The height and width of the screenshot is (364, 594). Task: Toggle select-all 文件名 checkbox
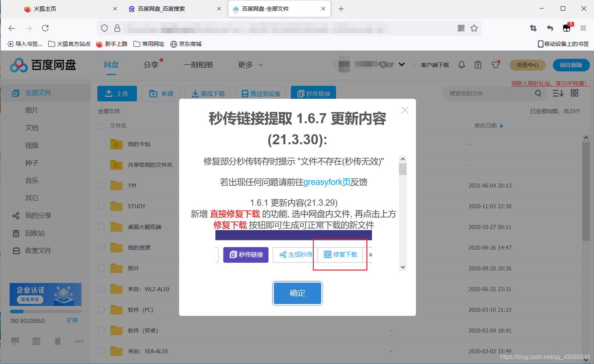pyautogui.click(x=101, y=126)
